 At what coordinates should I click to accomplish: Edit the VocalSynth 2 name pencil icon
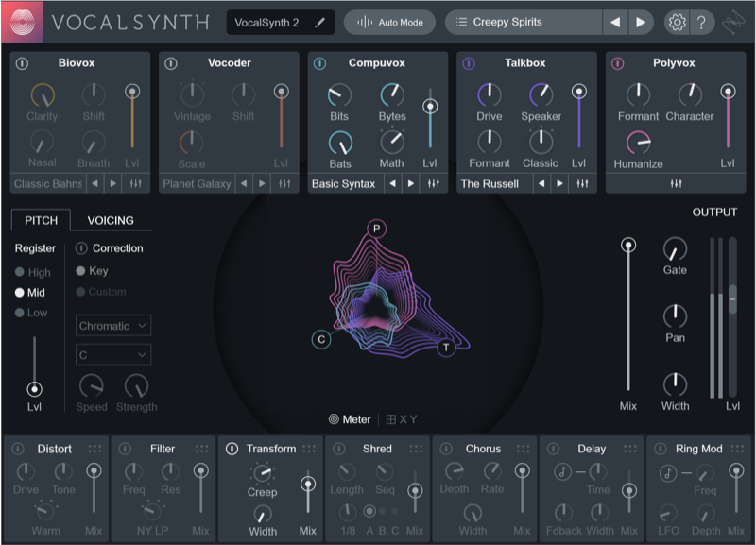(319, 22)
